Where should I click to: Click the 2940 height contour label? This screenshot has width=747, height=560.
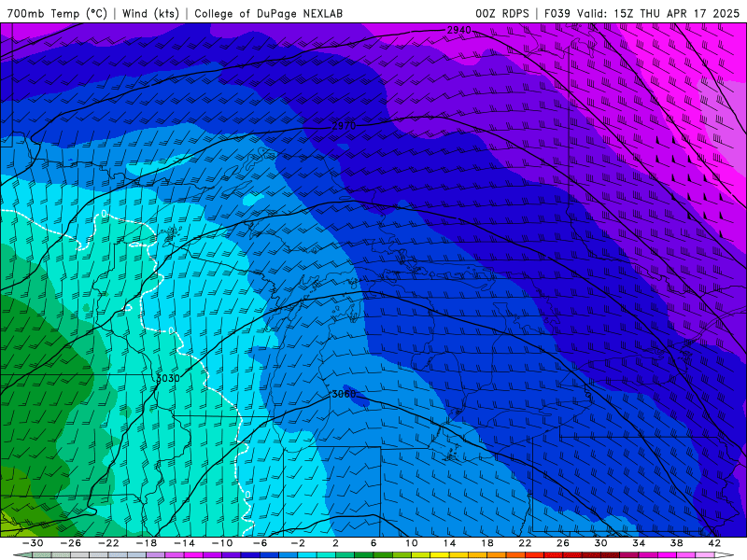point(458,31)
